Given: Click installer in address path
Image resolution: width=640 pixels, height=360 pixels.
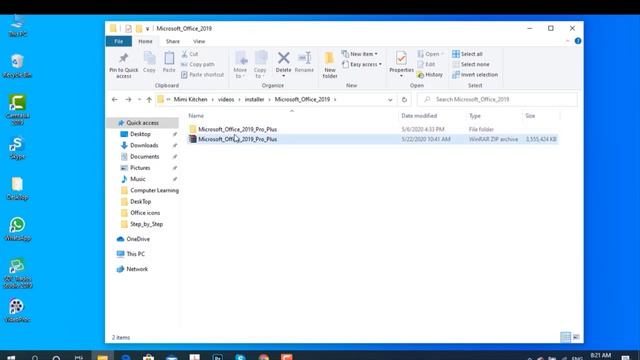Looking at the screenshot, I should click(254, 99).
